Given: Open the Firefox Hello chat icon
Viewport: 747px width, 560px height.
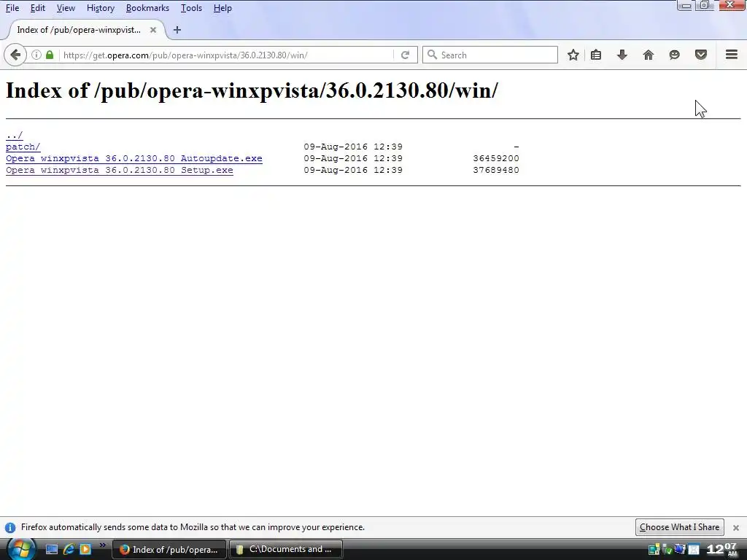Looking at the screenshot, I should click(674, 55).
